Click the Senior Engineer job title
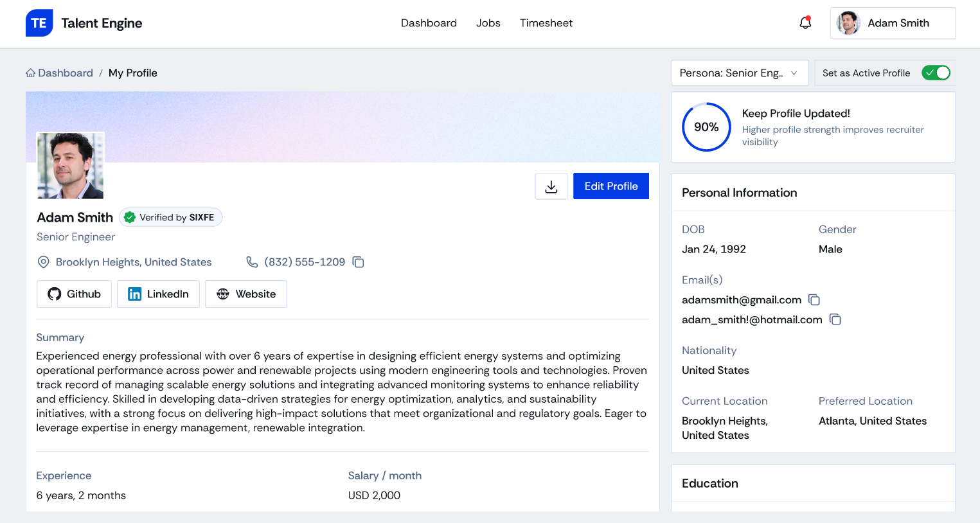This screenshot has height=523, width=980. tap(76, 237)
